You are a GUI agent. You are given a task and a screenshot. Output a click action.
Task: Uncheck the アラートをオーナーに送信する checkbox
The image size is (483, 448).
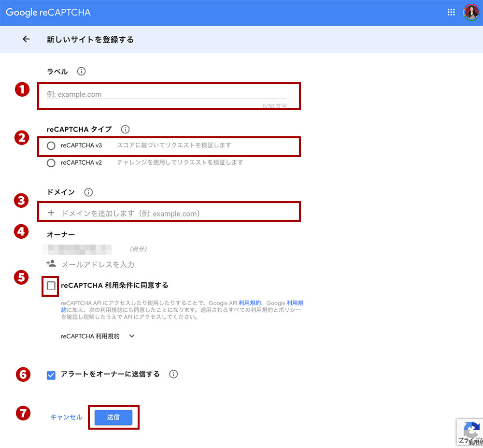tap(51, 375)
